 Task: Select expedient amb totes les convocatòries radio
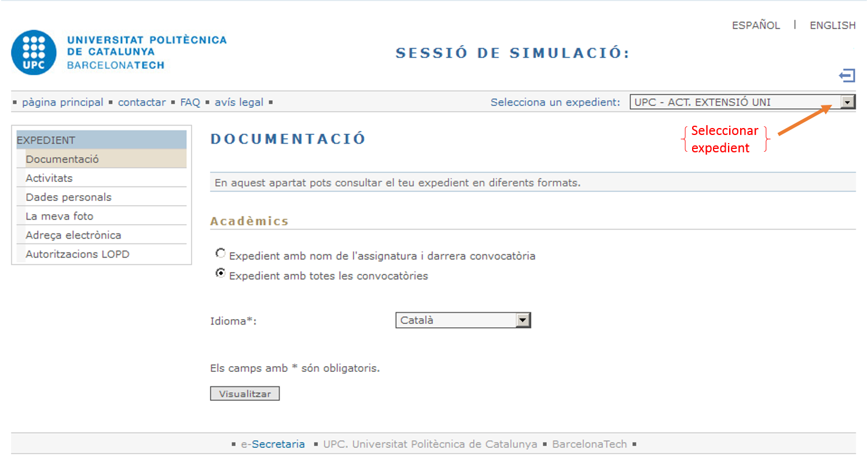point(220,273)
